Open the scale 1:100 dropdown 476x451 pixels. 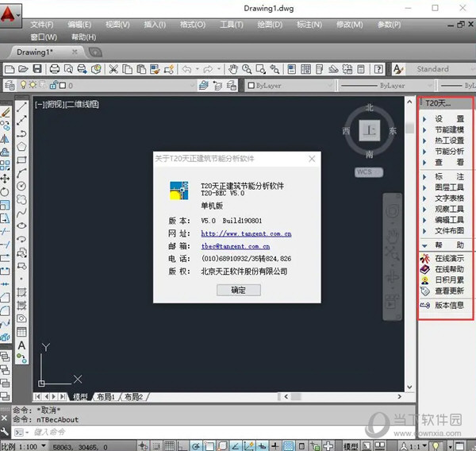43,446
